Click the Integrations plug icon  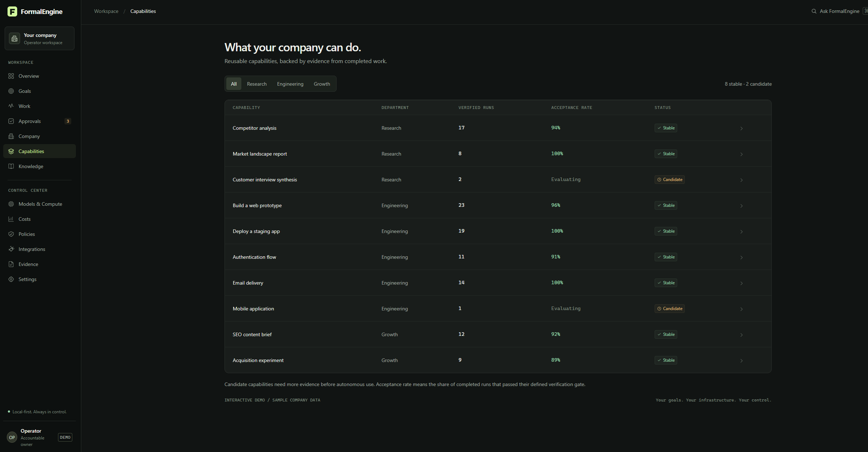[x=11, y=249]
